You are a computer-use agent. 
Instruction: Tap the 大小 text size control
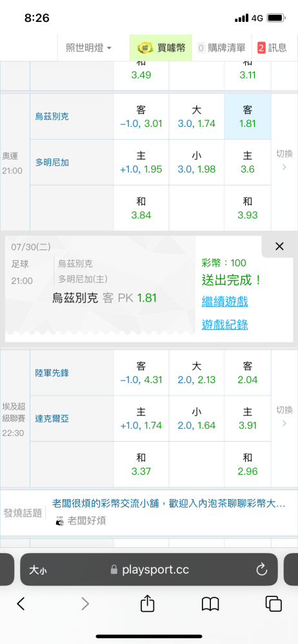click(x=38, y=570)
